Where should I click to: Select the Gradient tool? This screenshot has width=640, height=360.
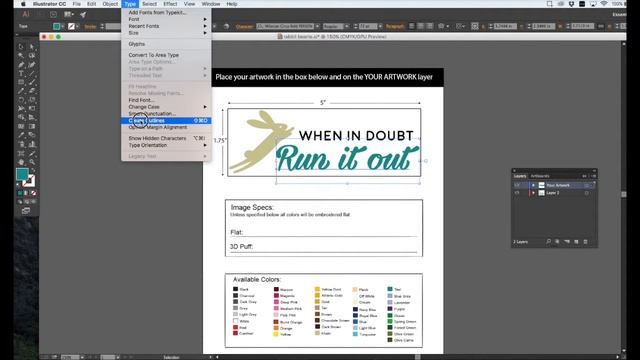31,127
